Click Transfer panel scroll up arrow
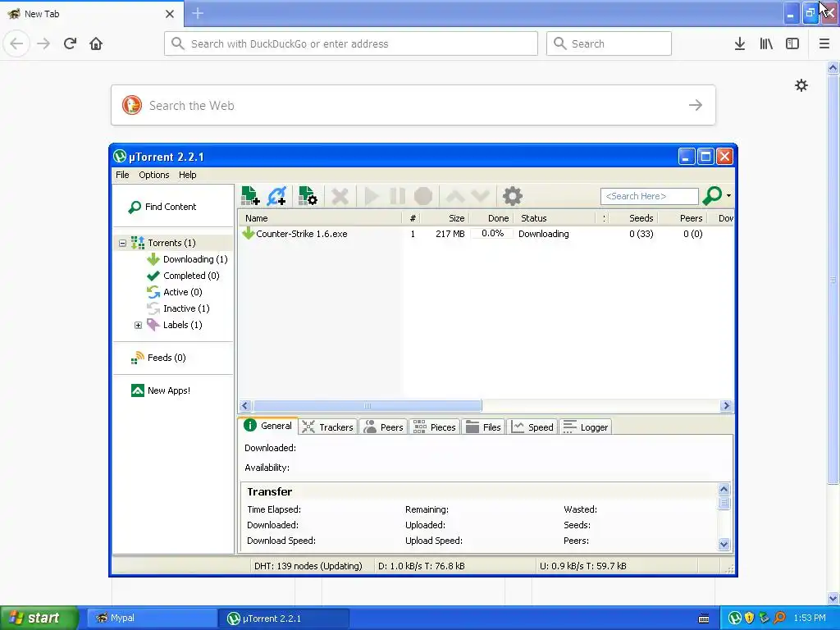The image size is (840, 630). tap(724, 489)
